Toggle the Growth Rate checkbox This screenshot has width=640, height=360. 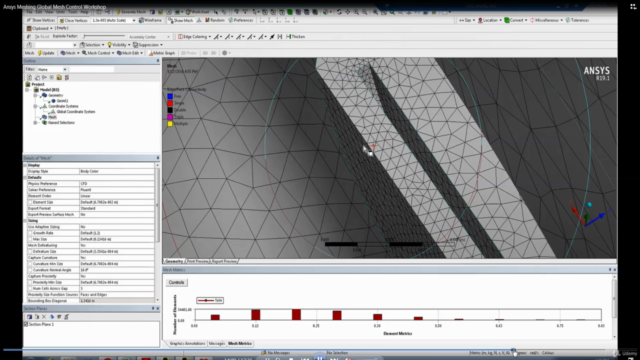tap(30, 233)
